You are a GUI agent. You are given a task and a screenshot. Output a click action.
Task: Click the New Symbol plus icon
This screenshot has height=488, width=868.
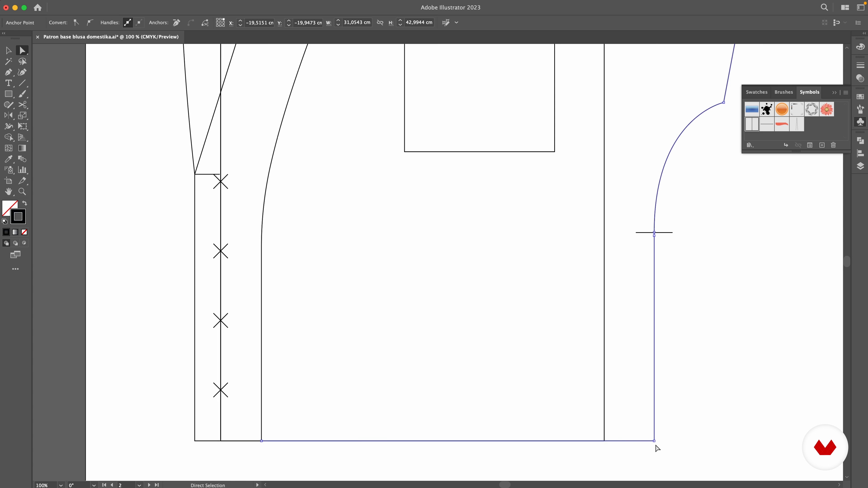822,145
